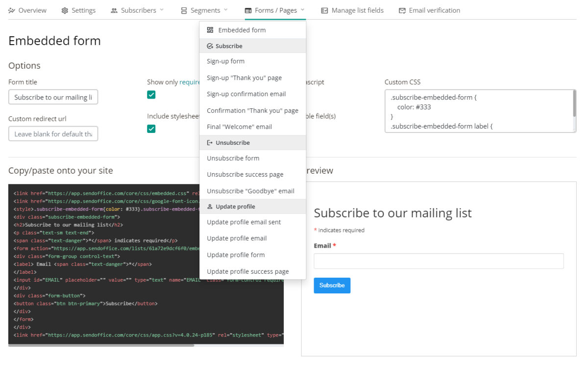Click the Settings gear icon
This screenshot has width=588, height=366.
pyautogui.click(x=65, y=10)
